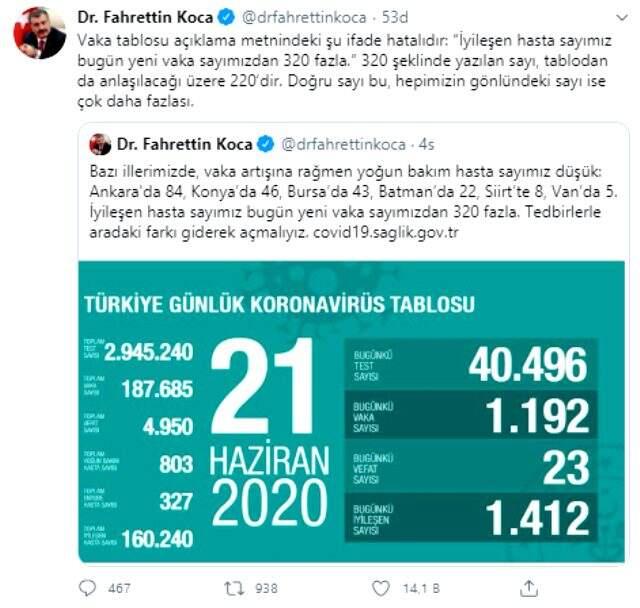Retweet using the retweet arrows icon

(x=235, y=588)
